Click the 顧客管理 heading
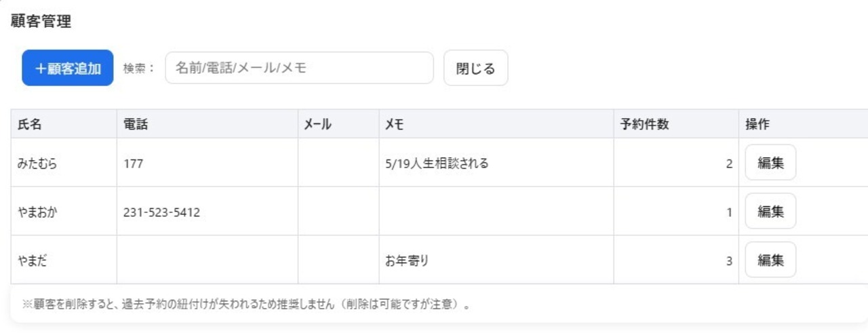 coord(41,21)
